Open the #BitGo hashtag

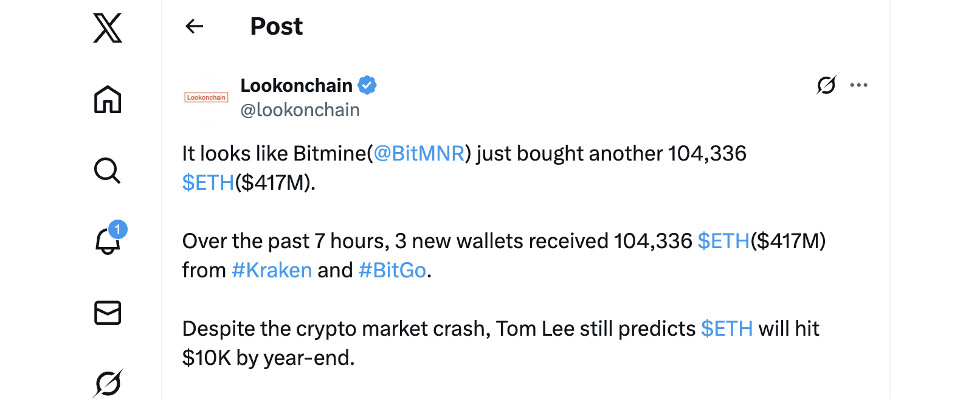(392, 271)
